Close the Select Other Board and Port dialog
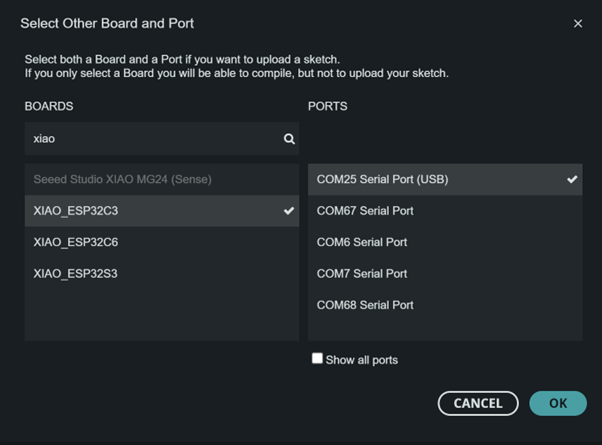 pos(578,24)
